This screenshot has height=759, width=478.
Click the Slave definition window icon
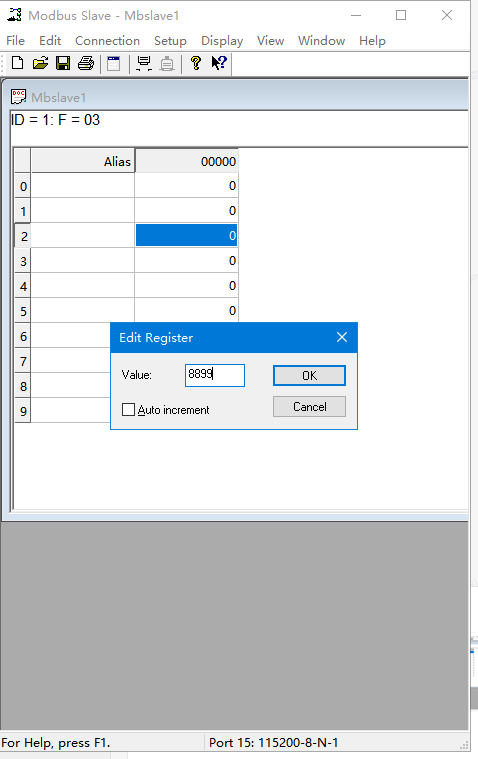(x=114, y=63)
